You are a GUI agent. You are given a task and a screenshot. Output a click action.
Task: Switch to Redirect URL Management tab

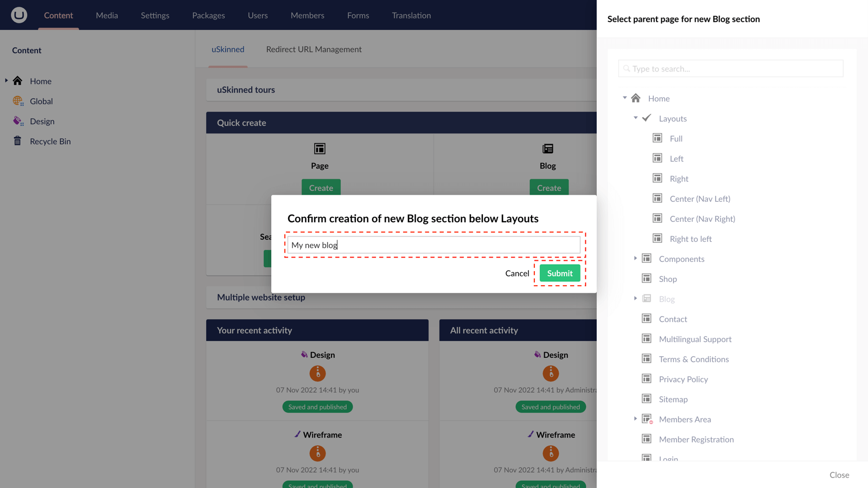[x=314, y=49]
